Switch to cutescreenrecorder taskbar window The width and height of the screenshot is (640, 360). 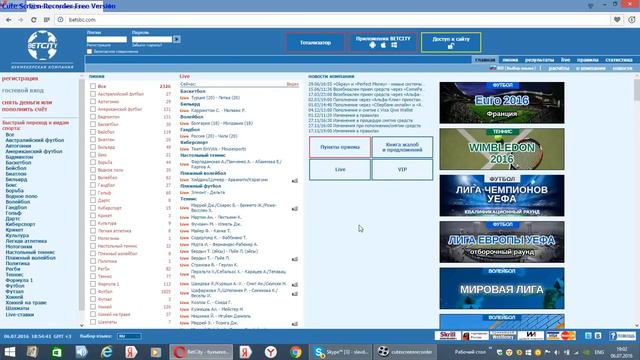[405, 352]
